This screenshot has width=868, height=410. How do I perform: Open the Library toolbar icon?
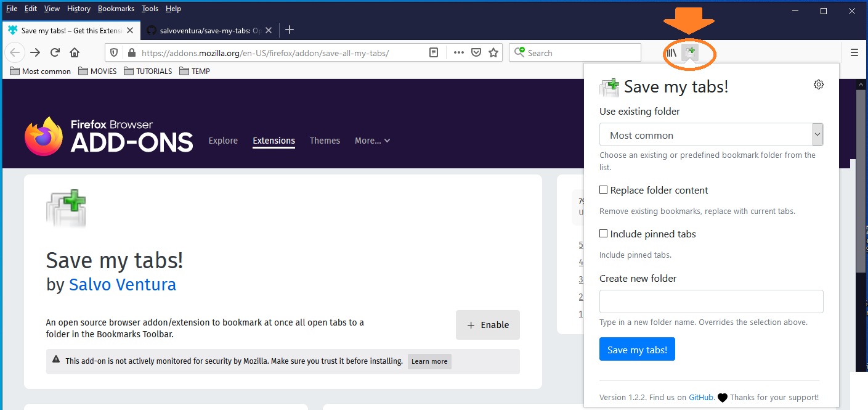[x=671, y=53]
